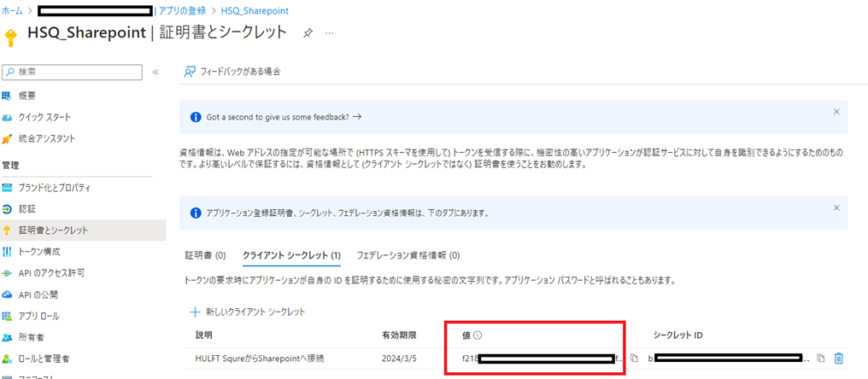
Task: Click info icon in feedback banner
Action: click(195, 117)
